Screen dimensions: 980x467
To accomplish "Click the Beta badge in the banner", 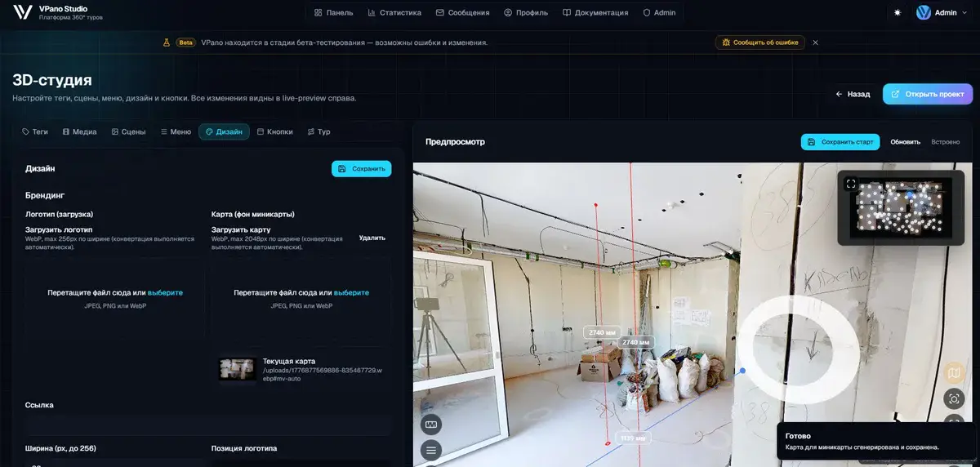I will 186,42.
